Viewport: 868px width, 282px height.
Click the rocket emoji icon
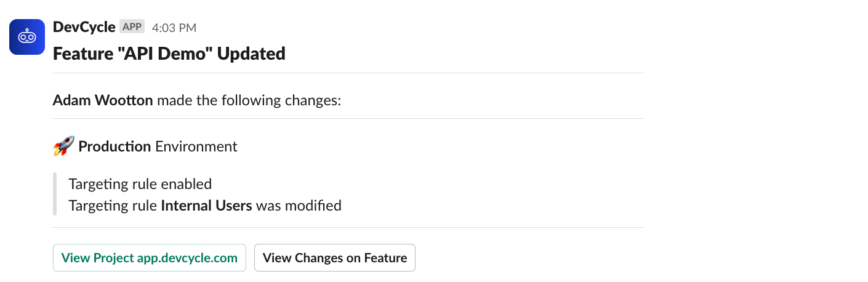coord(63,147)
